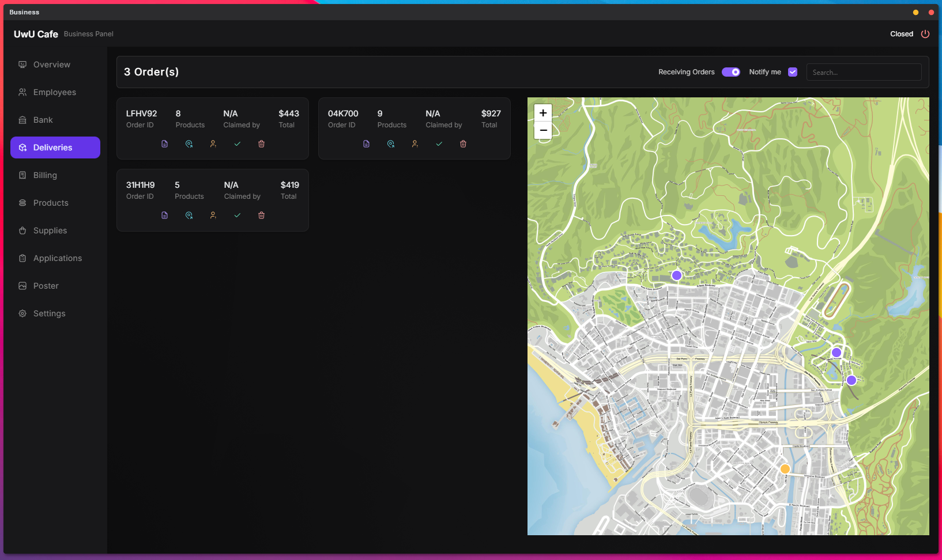This screenshot has height=560, width=942.
Task: Locate order LFHV92 on the map
Action: coord(189,144)
